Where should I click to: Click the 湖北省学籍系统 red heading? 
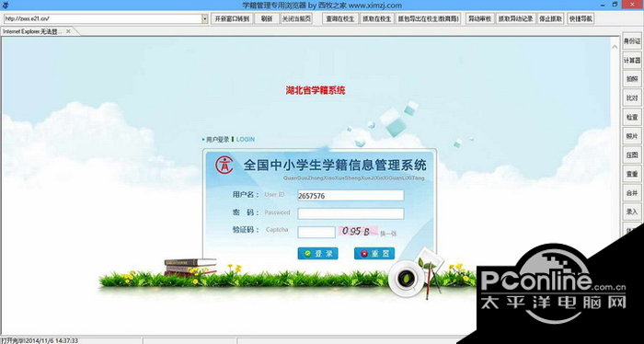point(316,90)
